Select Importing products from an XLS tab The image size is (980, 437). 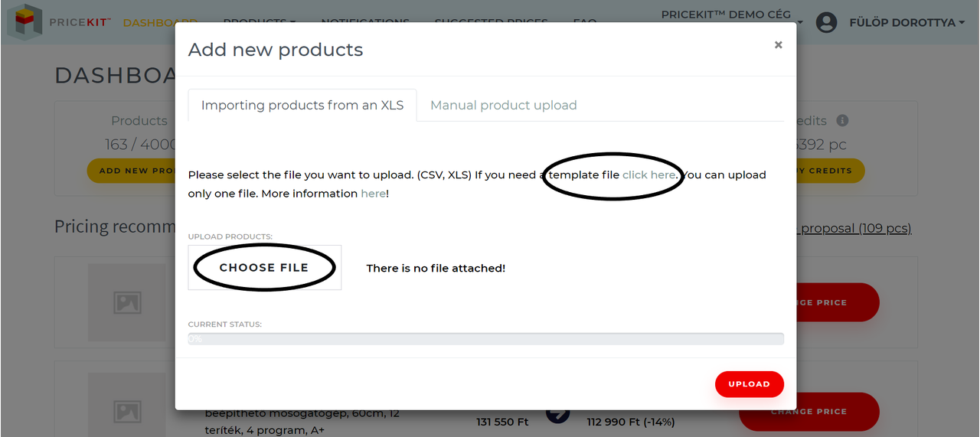point(302,106)
